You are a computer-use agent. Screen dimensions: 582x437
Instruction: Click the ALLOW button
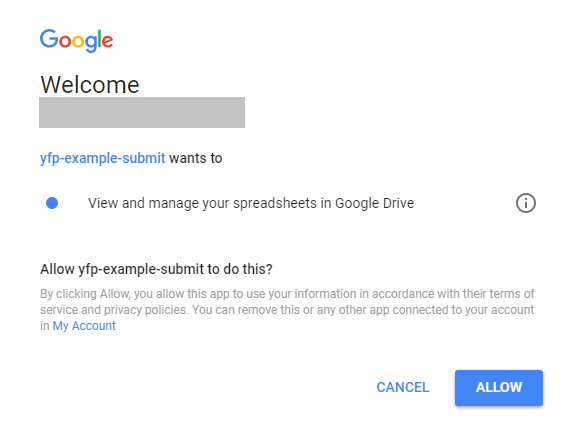click(499, 388)
